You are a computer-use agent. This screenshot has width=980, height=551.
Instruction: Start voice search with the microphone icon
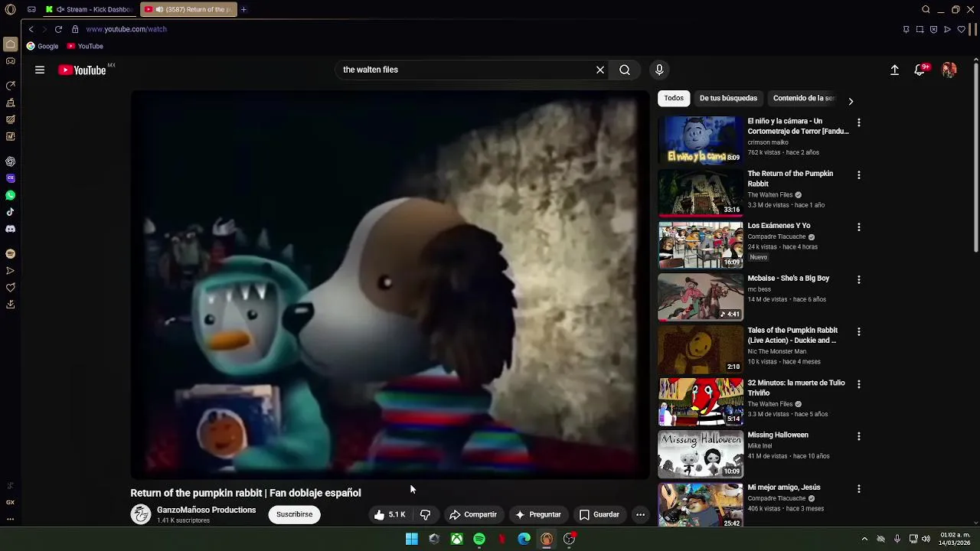click(x=659, y=70)
